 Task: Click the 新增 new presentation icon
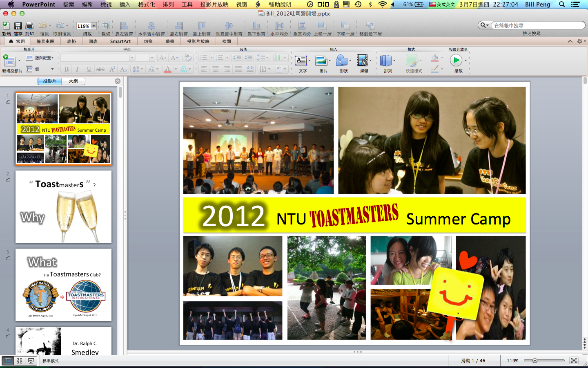point(7,26)
